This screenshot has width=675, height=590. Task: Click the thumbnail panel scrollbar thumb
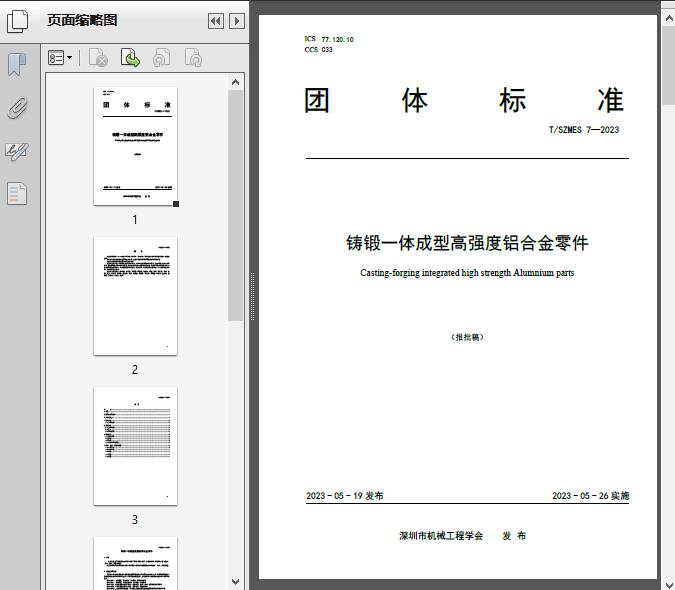235,205
